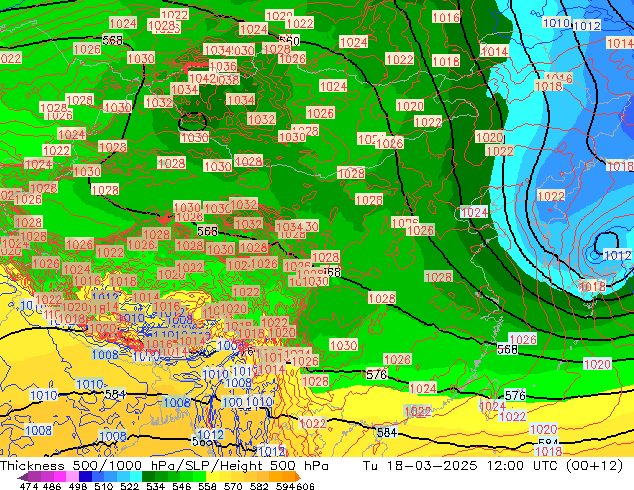Click the 510 value on the legend
The height and width of the screenshot is (490, 634).
[104, 486]
